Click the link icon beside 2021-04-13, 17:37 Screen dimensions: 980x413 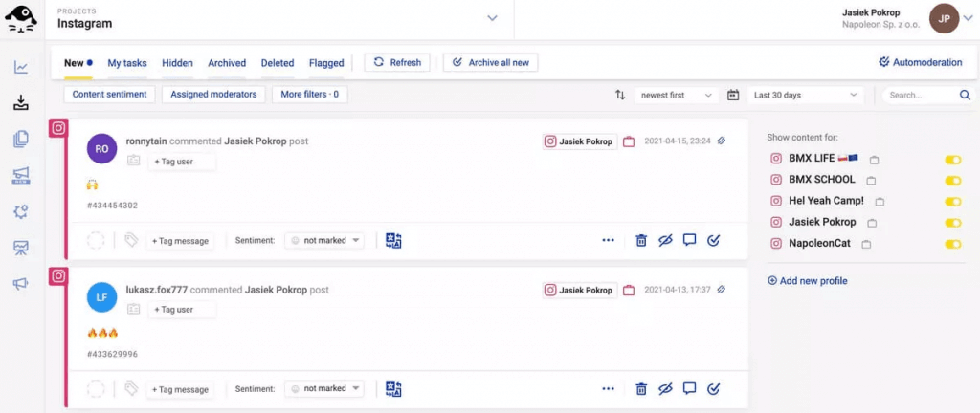click(722, 290)
